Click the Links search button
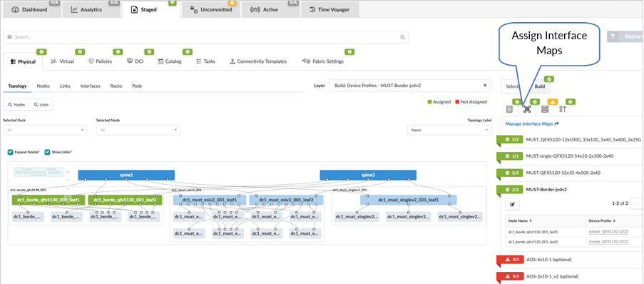Viewport: 644px width, 284px height. (41, 105)
